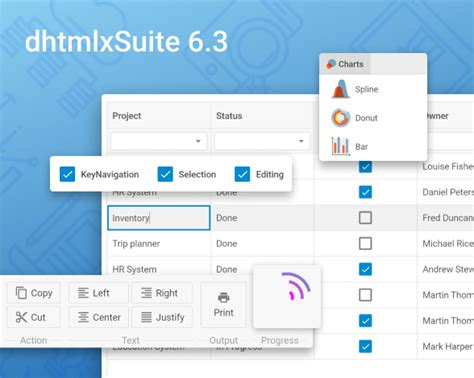This screenshot has width=474, height=378.
Task: Open the Project column filter dropdown
Action: tap(159, 141)
